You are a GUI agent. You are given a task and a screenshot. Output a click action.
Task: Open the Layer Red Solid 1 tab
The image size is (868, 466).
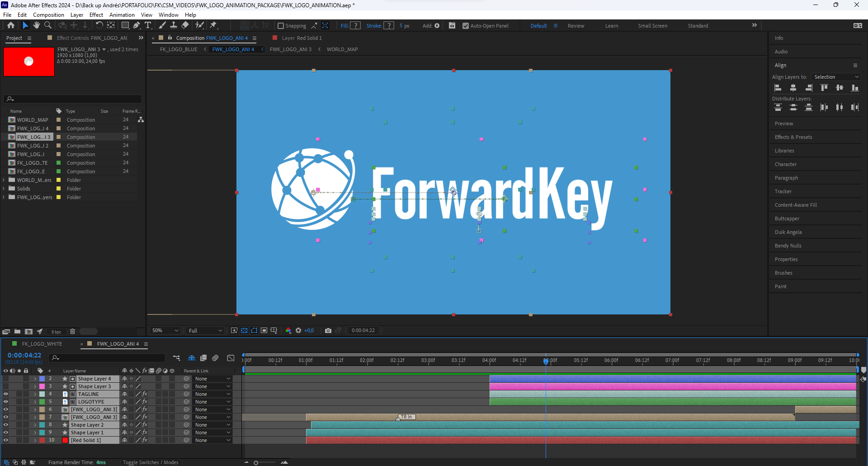click(302, 38)
